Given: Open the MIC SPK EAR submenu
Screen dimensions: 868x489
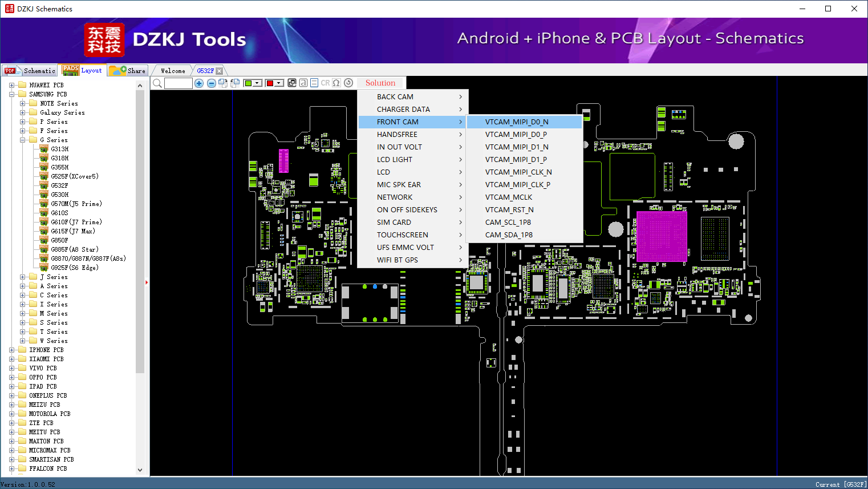Looking at the screenshot, I should point(413,185).
